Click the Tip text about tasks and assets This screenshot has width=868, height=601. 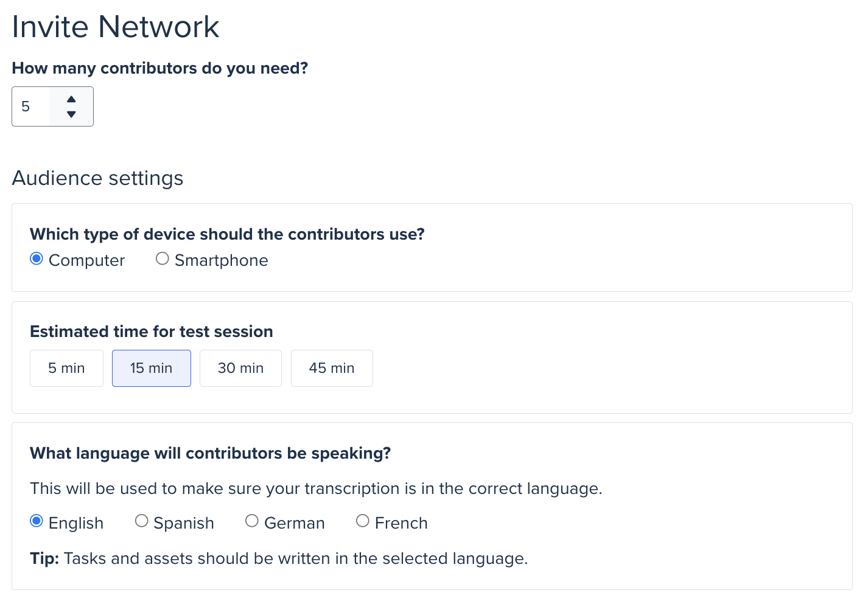point(279,558)
